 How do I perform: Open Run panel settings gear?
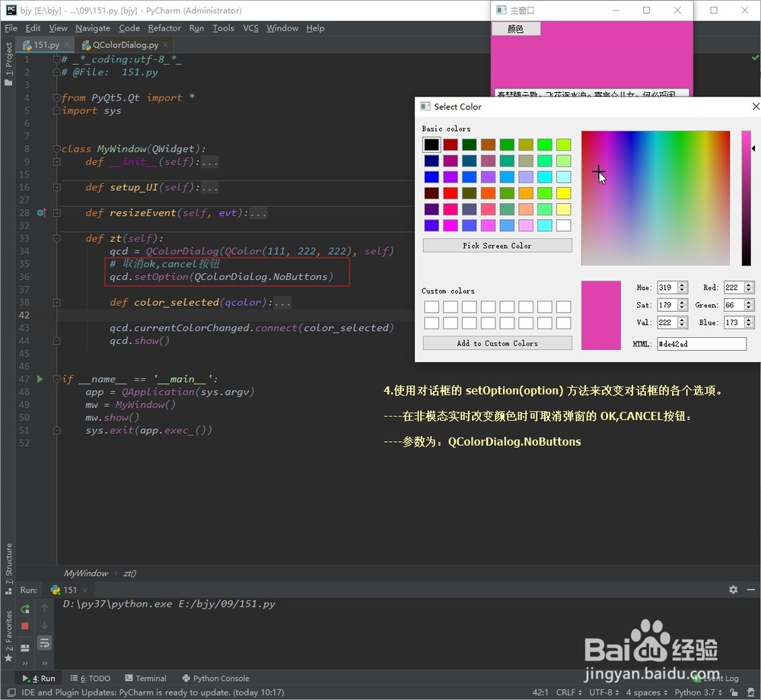click(x=734, y=590)
